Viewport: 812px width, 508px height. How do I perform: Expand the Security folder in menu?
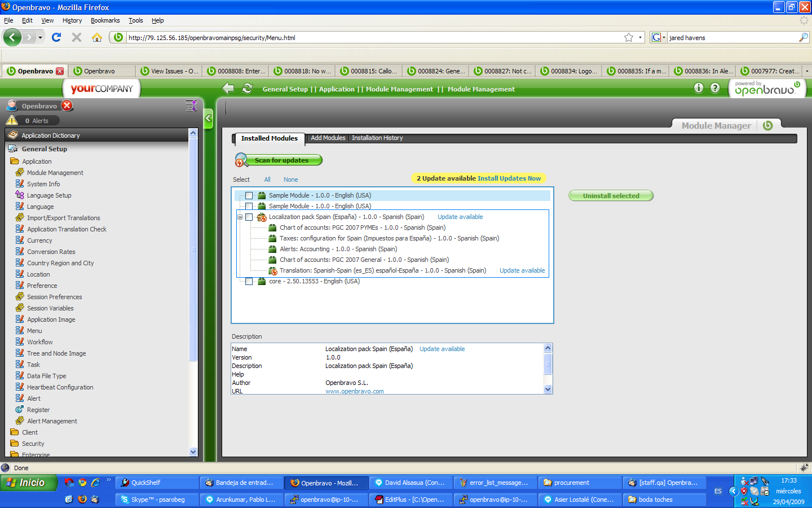point(15,444)
